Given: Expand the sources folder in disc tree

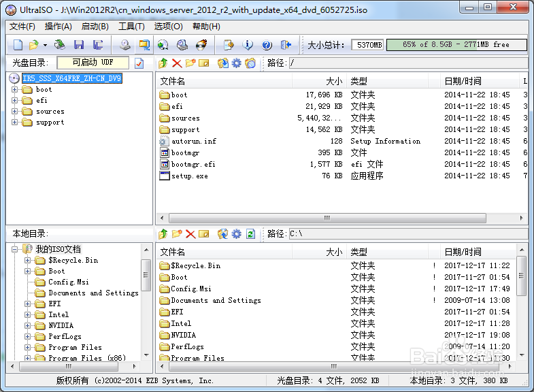Looking at the screenshot, I should pyautogui.click(x=15, y=112).
